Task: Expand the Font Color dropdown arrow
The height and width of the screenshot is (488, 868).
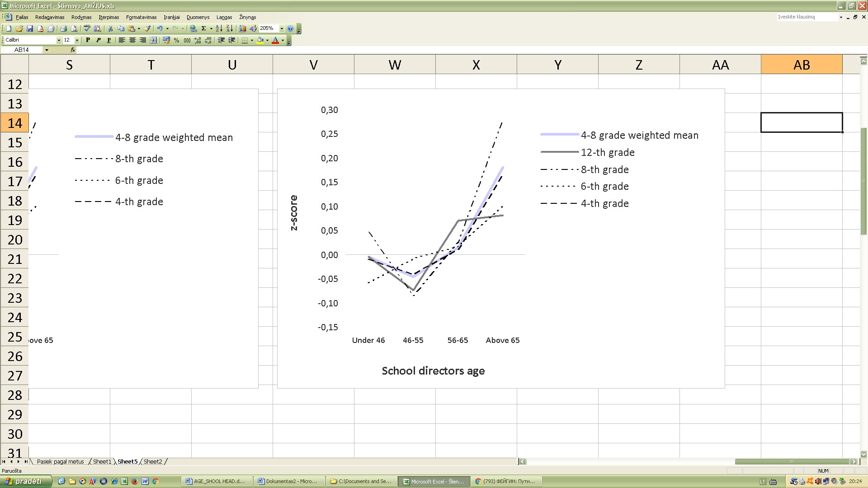Action: (x=283, y=40)
